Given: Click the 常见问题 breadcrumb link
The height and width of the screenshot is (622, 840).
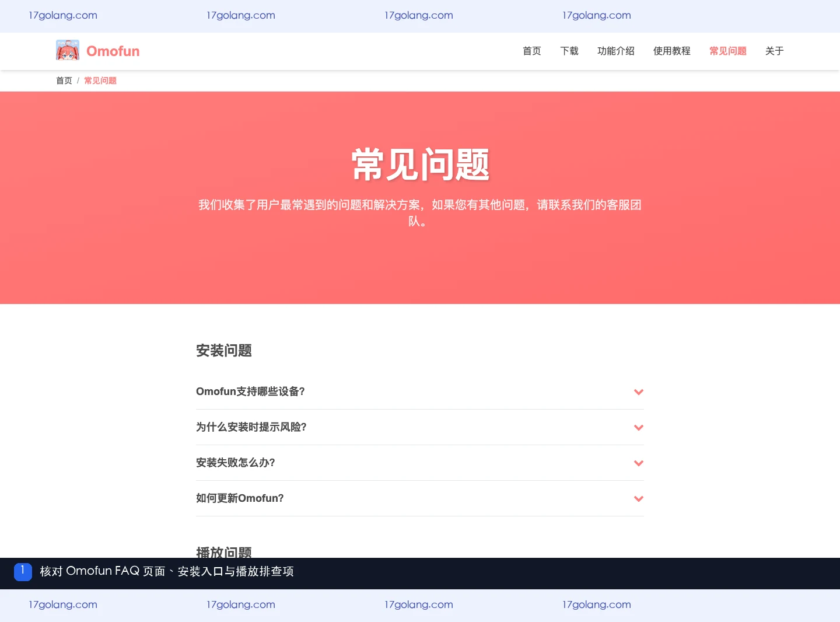Looking at the screenshot, I should pyautogui.click(x=100, y=81).
